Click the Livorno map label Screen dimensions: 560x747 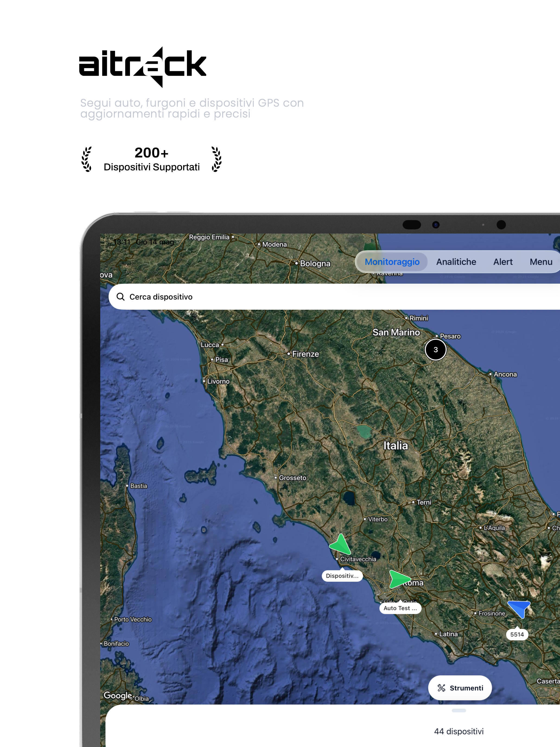218,381
